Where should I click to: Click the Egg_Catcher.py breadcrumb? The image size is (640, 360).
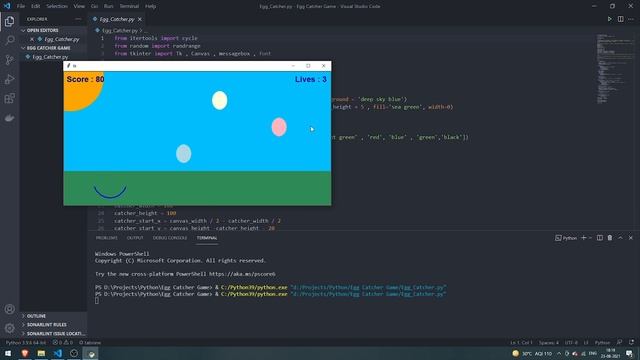(120, 31)
